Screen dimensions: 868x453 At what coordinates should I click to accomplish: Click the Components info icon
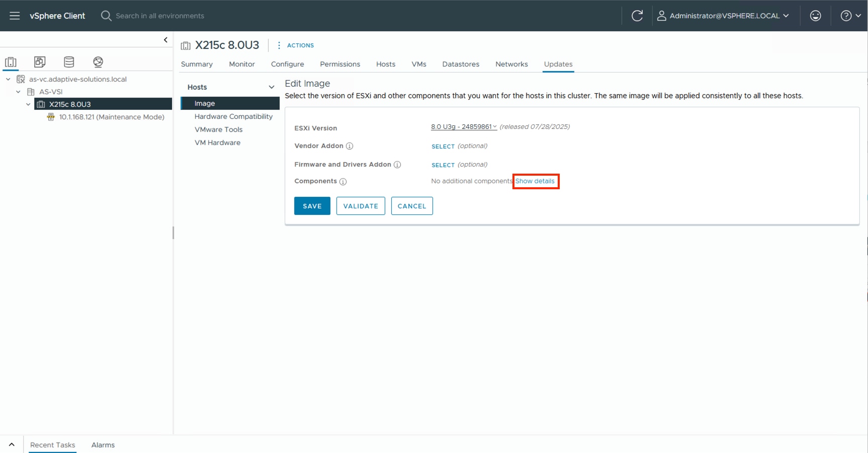click(343, 181)
